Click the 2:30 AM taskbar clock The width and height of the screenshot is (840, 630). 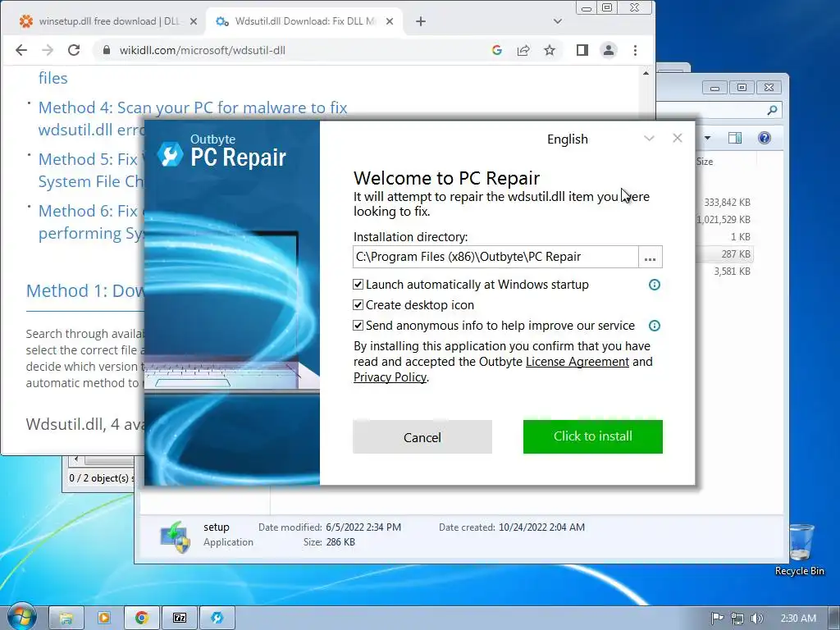pyautogui.click(x=798, y=619)
